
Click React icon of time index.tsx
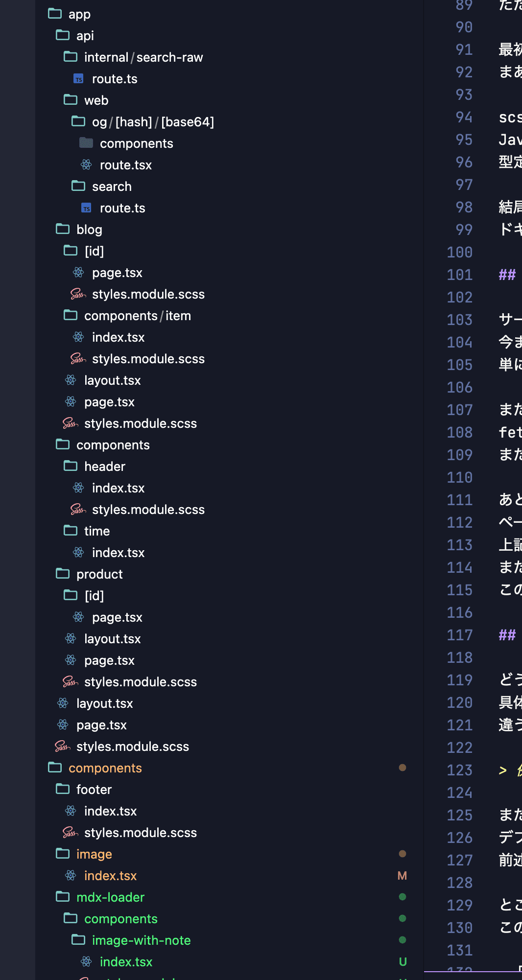(78, 553)
